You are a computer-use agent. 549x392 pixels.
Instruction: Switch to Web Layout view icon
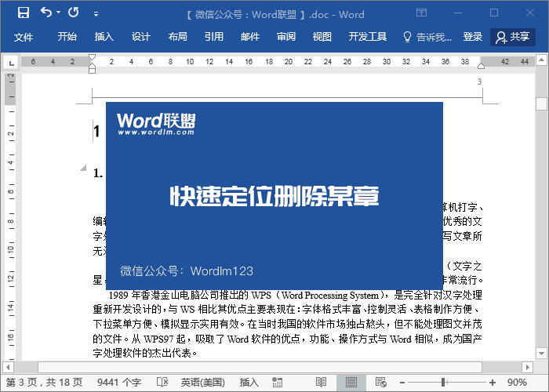380,383
